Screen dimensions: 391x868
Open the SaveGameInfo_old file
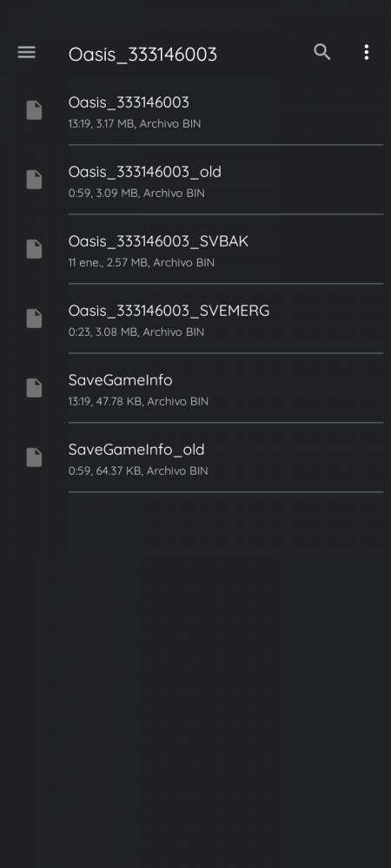pos(195,457)
